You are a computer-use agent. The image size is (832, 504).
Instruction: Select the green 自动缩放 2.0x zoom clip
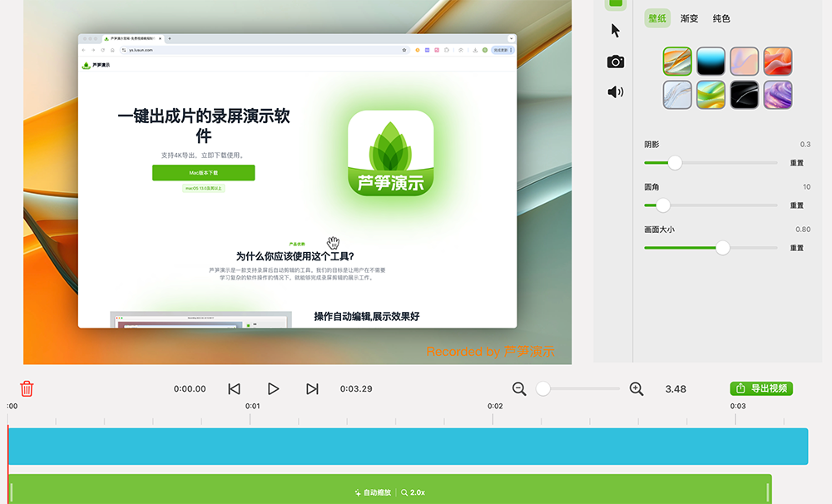coord(390,489)
